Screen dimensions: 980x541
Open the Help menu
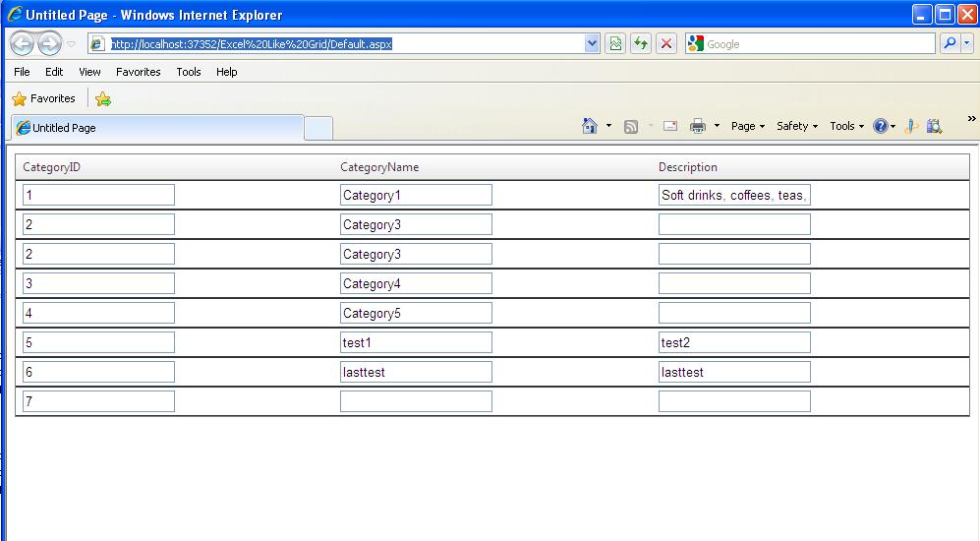[x=226, y=72]
